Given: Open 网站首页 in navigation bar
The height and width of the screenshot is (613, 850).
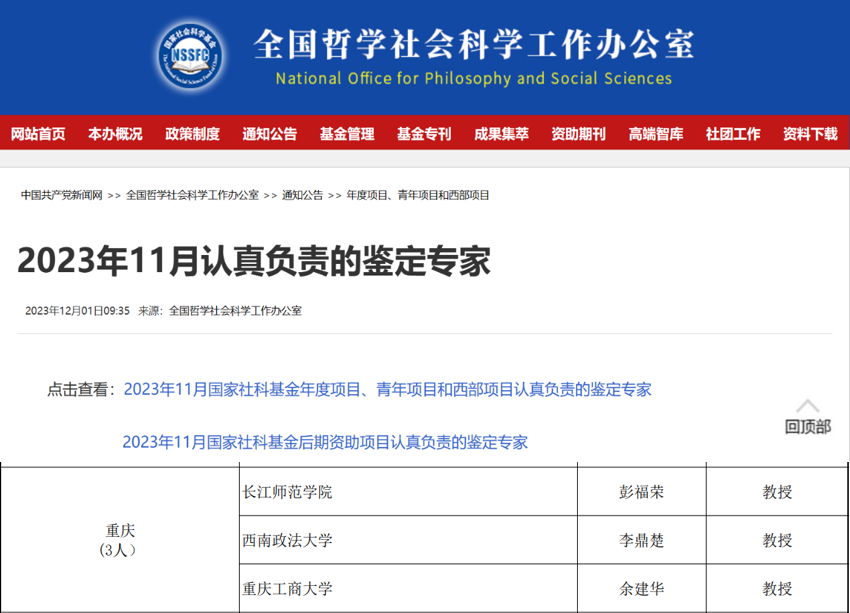Looking at the screenshot, I should point(38,134).
